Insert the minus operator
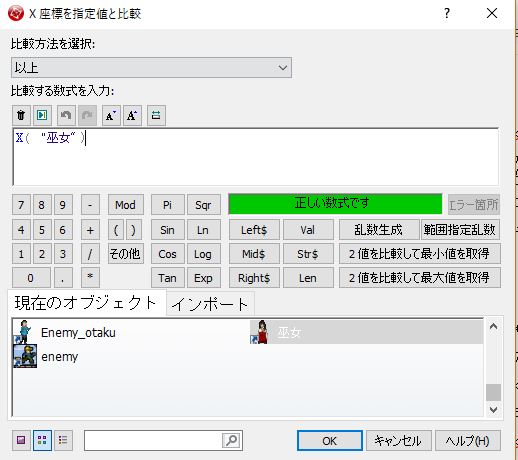 point(90,205)
